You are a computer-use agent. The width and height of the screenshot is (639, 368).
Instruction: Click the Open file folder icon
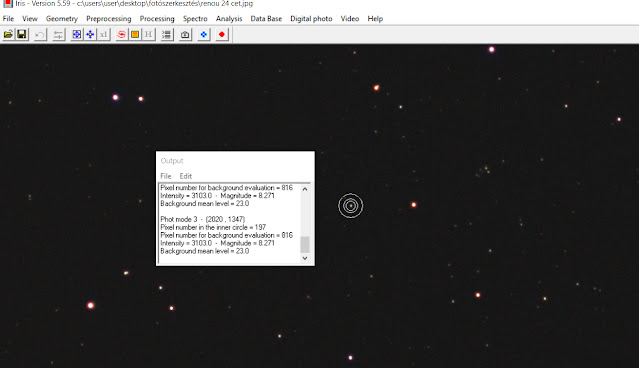[8, 35]
